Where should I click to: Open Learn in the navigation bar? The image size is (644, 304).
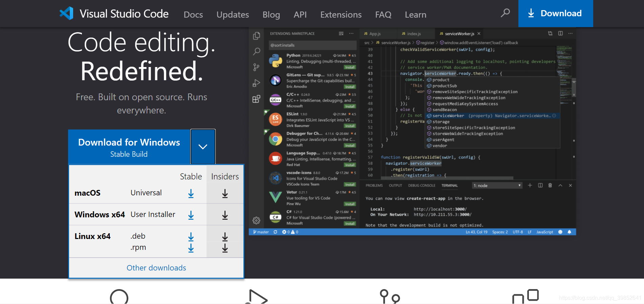(x=415, y=15)
